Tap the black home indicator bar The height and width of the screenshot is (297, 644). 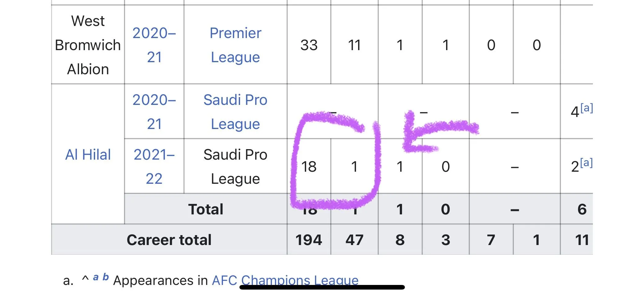point(322,287)
